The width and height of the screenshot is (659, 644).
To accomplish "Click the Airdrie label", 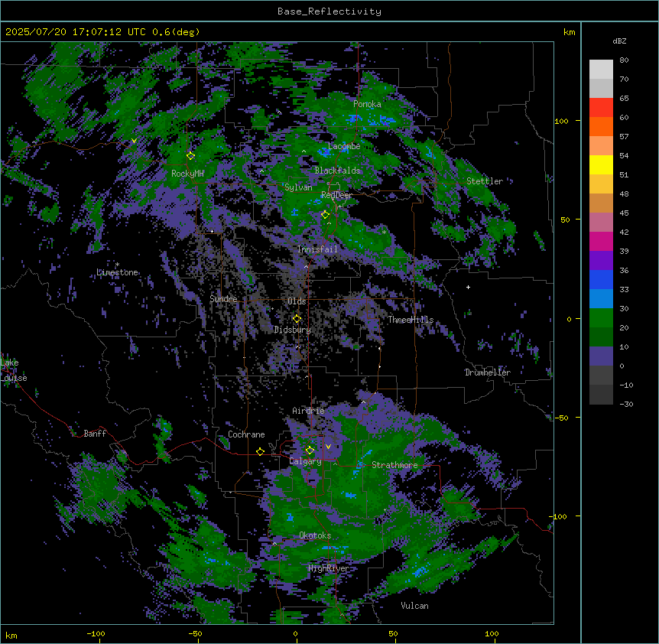I will 309,411.
